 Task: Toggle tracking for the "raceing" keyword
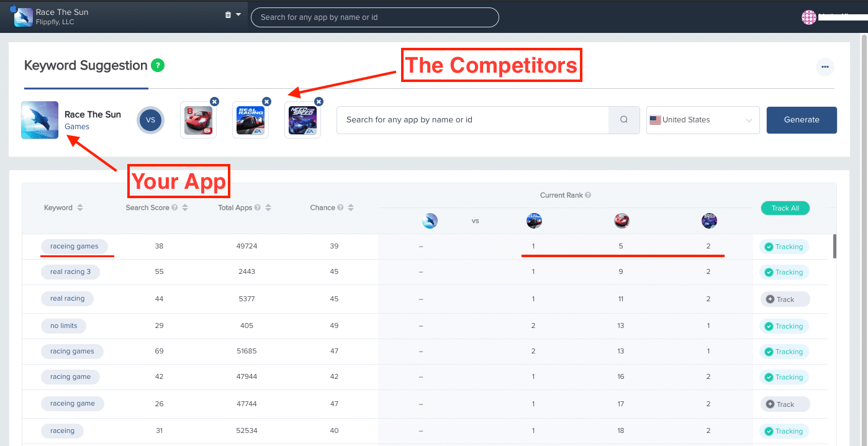click(x=784, y=431)
